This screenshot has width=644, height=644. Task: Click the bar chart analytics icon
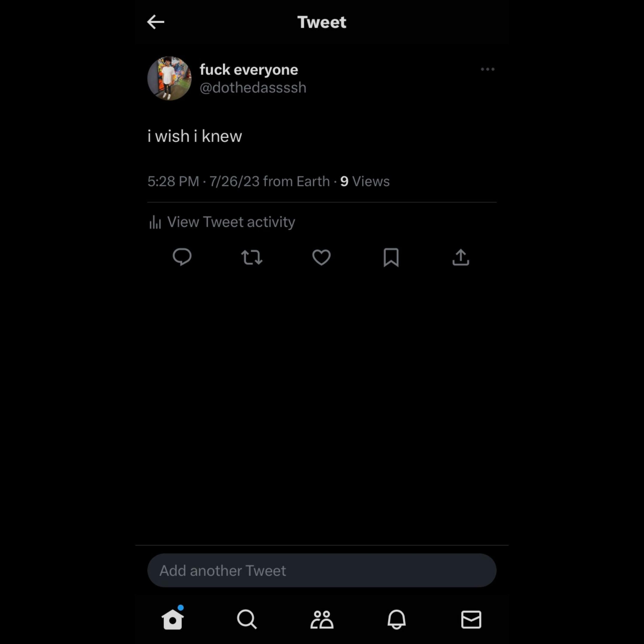155,222
